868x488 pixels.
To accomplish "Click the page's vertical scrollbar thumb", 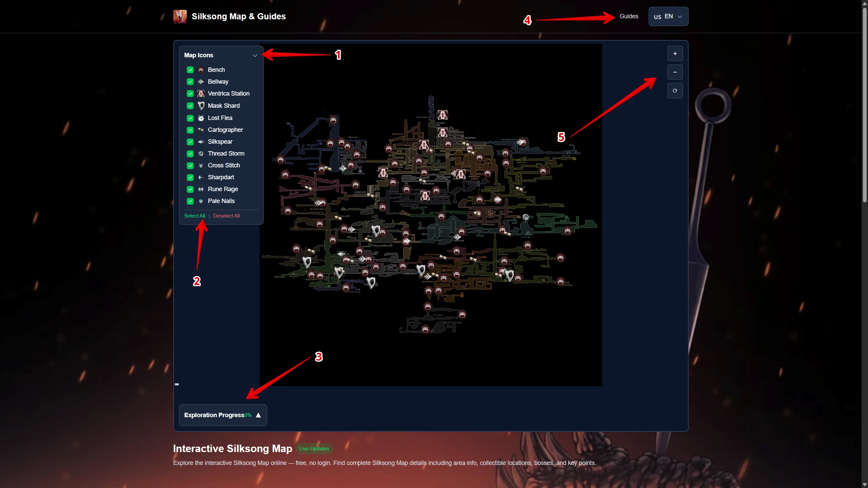I will [865, 105].
